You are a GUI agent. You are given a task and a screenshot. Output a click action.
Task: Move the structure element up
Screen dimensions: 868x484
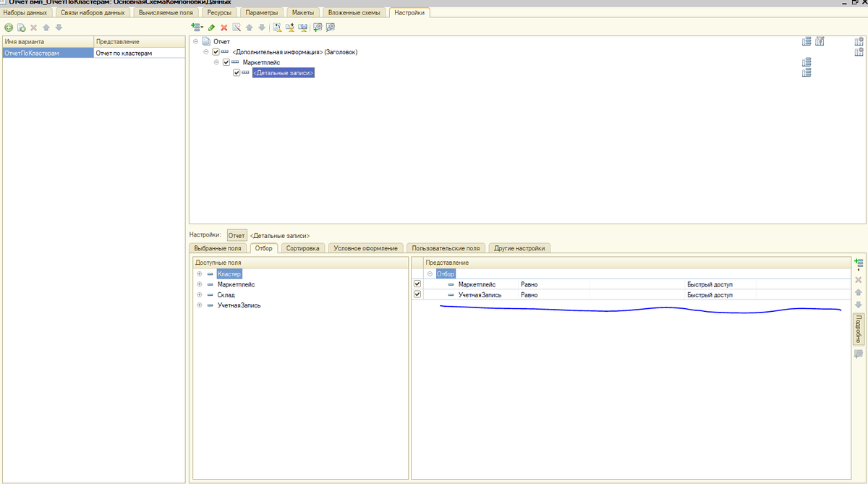click(x=250, y=27)
